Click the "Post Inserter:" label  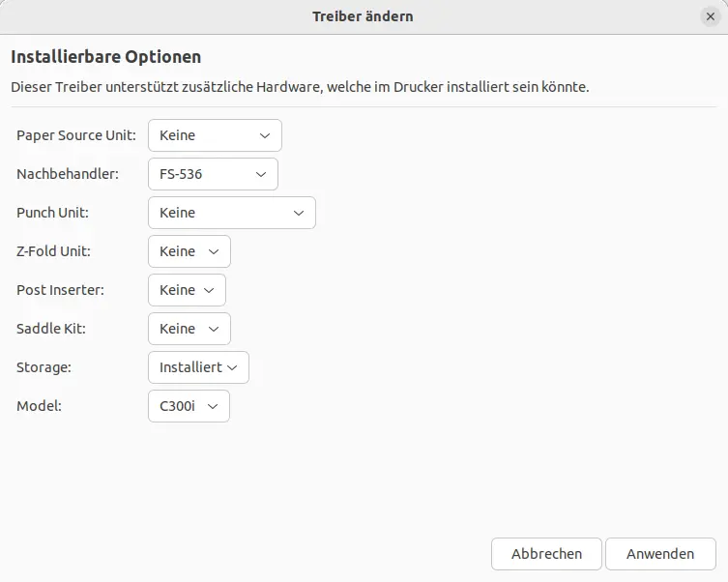[x=60, y=290]
